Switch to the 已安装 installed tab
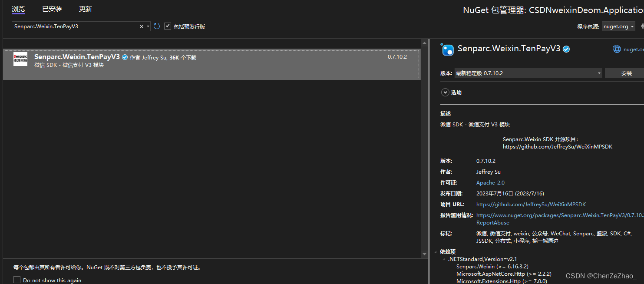 (52, 9)
